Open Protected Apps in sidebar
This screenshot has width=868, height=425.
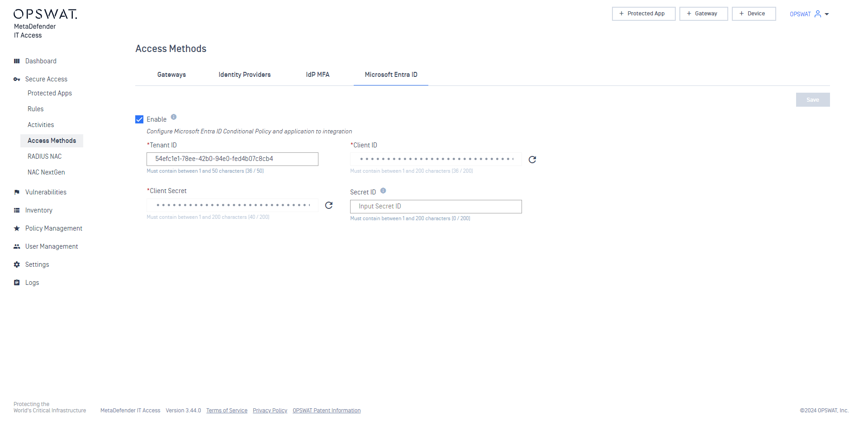point(50,93)
